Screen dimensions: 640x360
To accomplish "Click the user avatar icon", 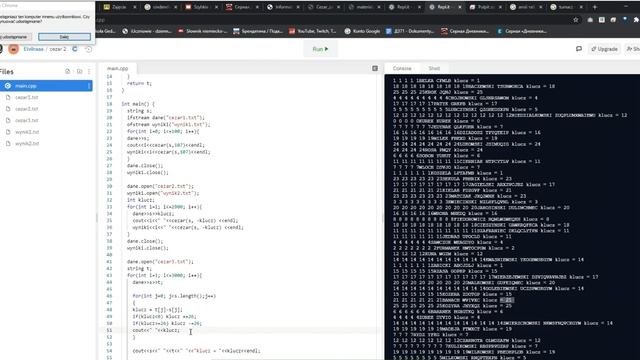I will pos(13,49).
